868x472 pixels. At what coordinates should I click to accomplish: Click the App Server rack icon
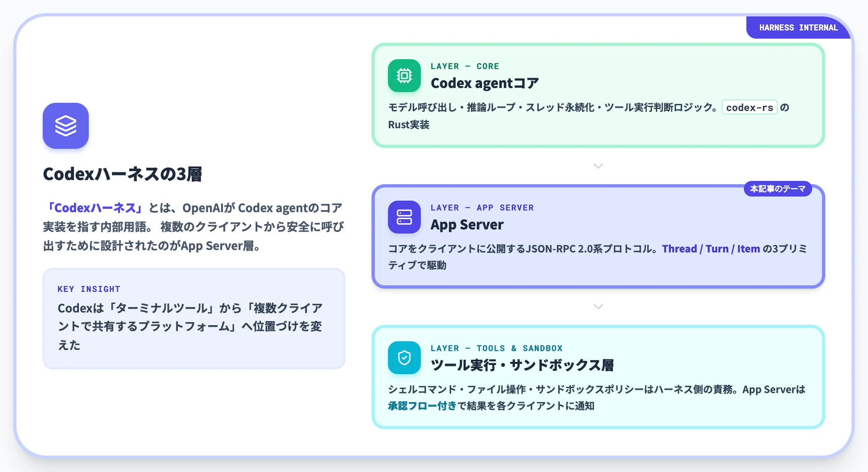(404, 217)
